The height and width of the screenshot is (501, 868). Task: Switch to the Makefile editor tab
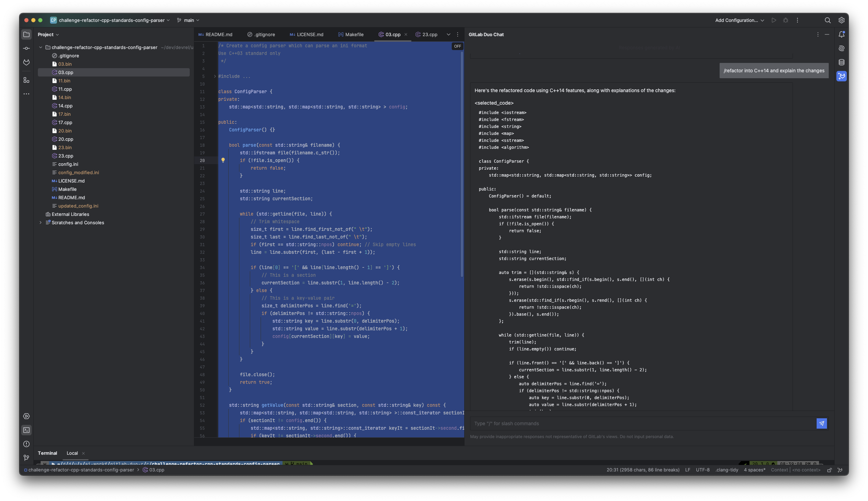pyautogui.click(x=351, y=34)
